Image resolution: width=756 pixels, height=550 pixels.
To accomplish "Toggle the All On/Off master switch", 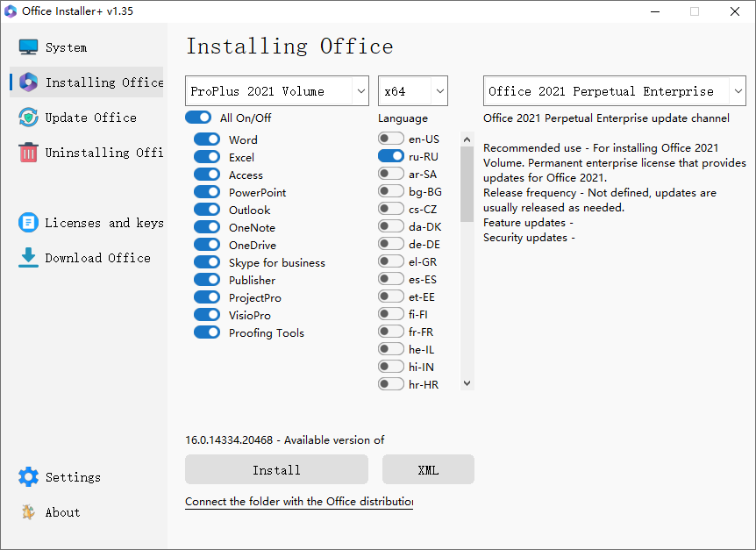I will [196, 116].
